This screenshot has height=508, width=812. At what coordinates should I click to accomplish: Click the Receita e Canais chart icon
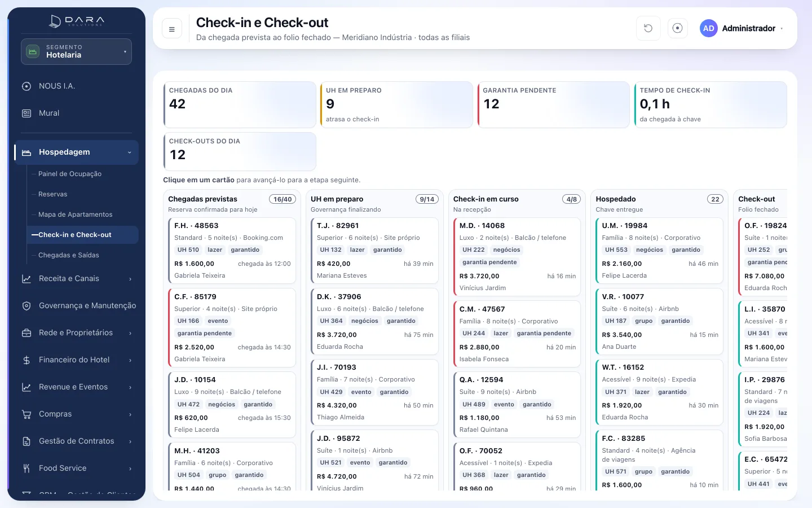[27, 279]
